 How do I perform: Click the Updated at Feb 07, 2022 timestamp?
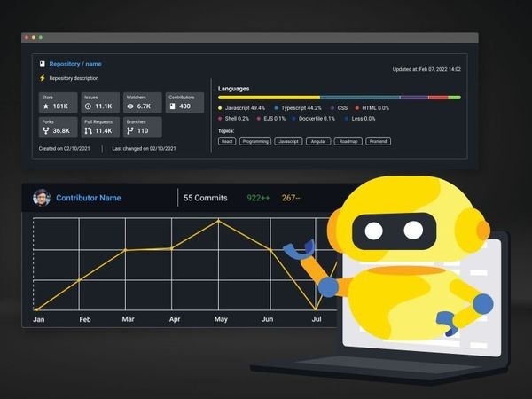coord(426,69)
